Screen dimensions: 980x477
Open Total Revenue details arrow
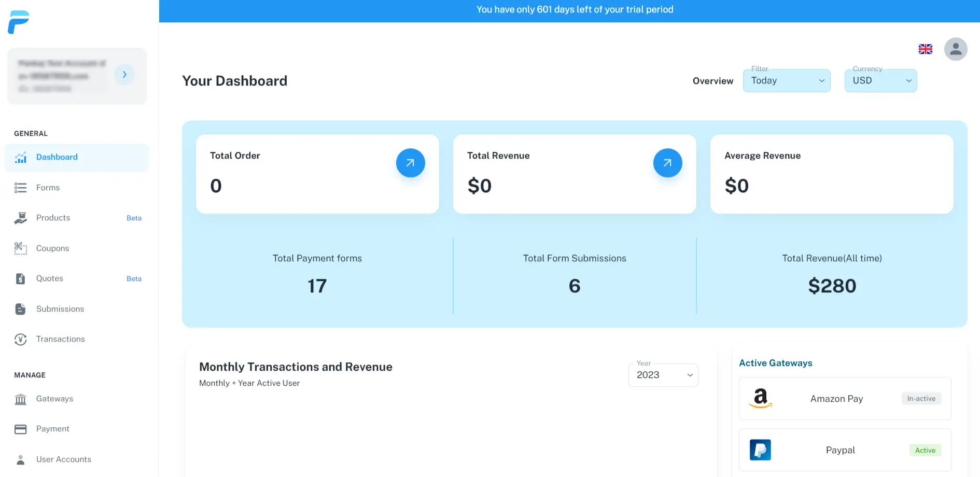point(667,163)
